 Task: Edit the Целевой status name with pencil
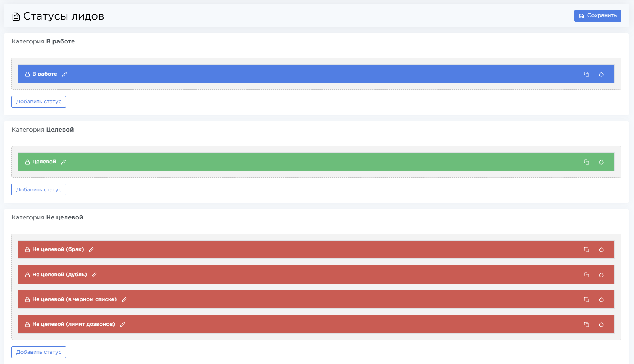[x=63, y=162]
